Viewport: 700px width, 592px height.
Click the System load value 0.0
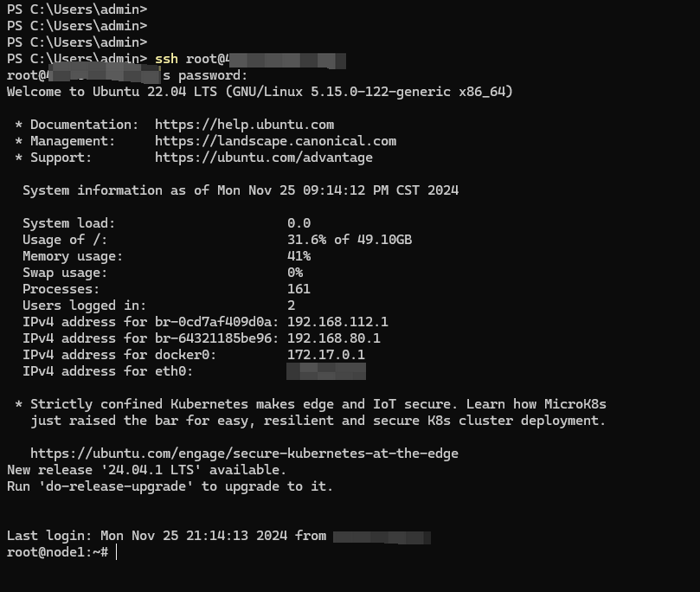point(299,223)
